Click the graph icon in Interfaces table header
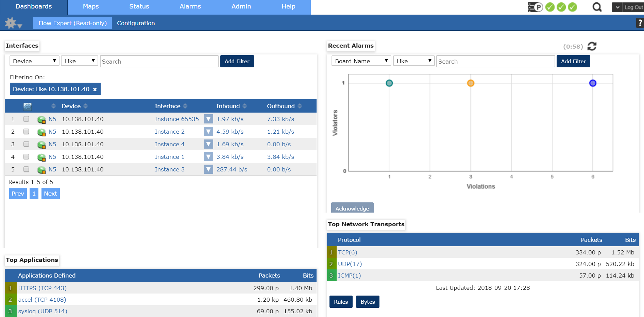 28,106
